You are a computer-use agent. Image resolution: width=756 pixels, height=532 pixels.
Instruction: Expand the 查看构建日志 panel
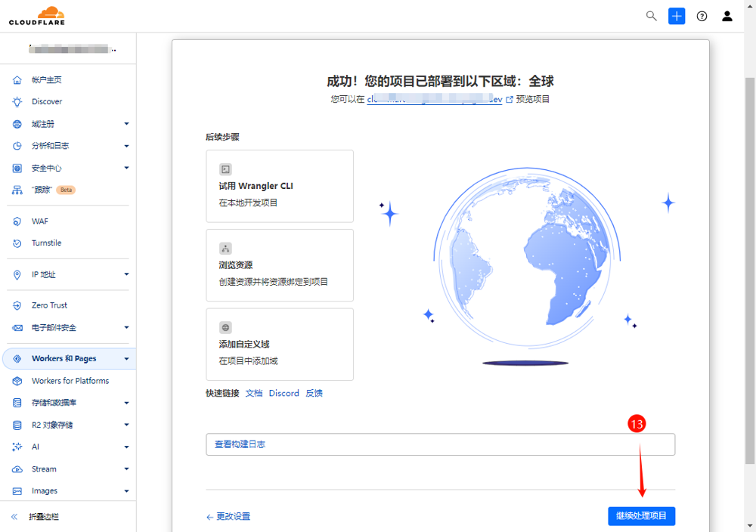(x=440, y=444)
